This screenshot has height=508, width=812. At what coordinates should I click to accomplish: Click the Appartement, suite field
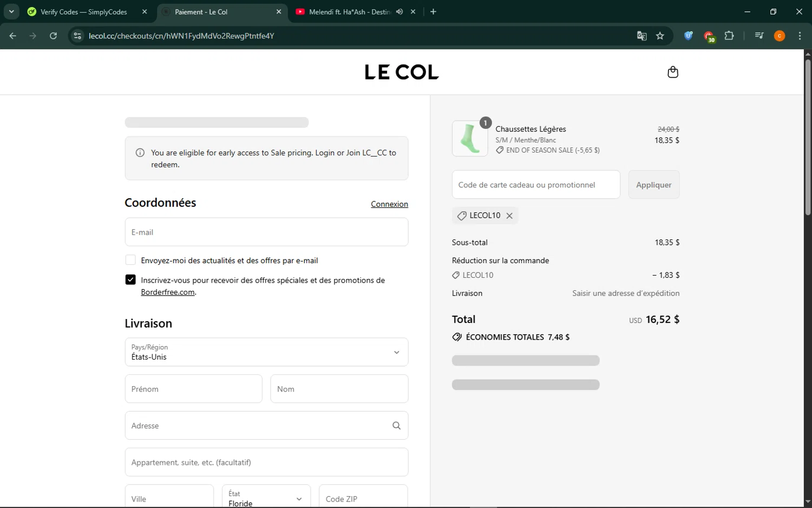(266, 462)
